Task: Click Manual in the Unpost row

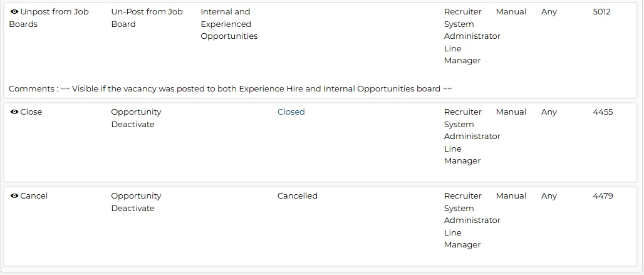Action: click(511, 12)
